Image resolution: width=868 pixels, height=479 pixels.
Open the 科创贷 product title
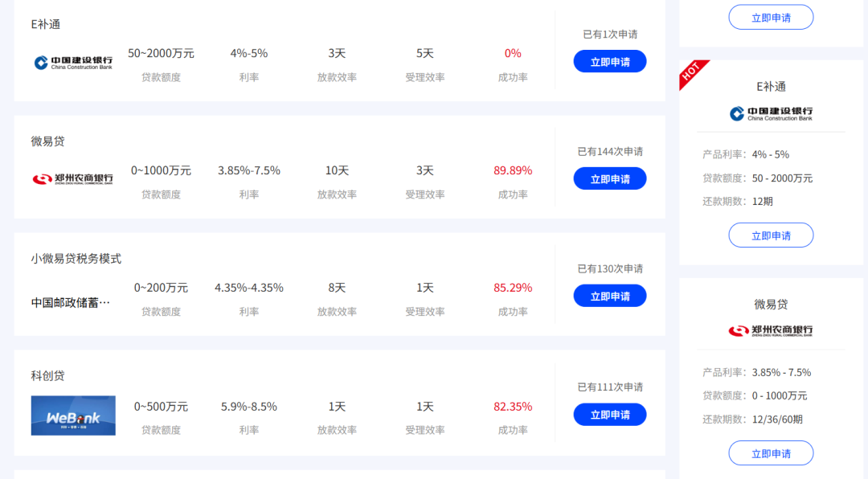[x=48, y=376]
